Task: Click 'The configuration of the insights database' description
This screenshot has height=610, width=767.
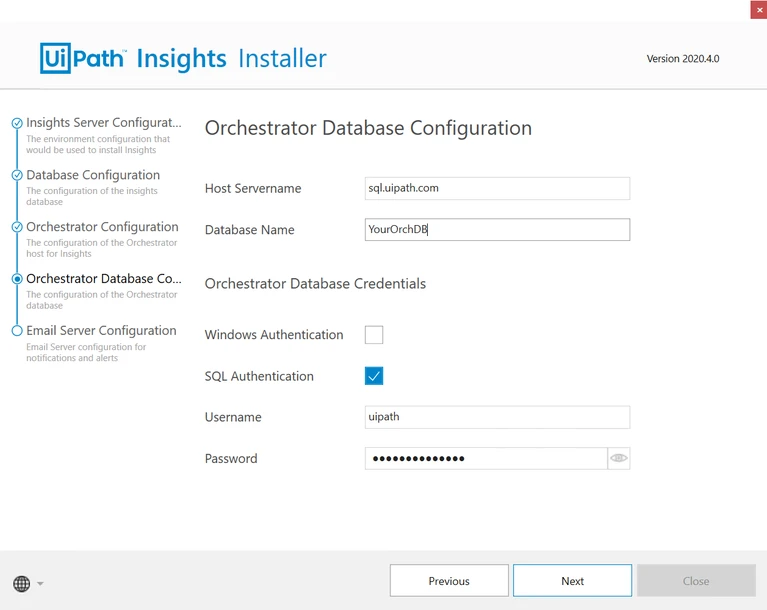Action: click(x=92, y=196)
